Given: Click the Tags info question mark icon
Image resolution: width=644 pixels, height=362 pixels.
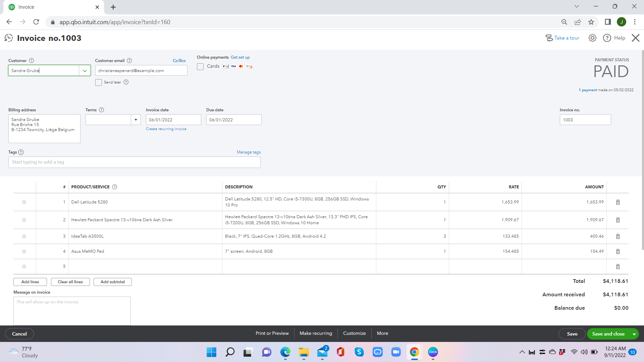Looking at the screenshot, I should pos(21,152).
